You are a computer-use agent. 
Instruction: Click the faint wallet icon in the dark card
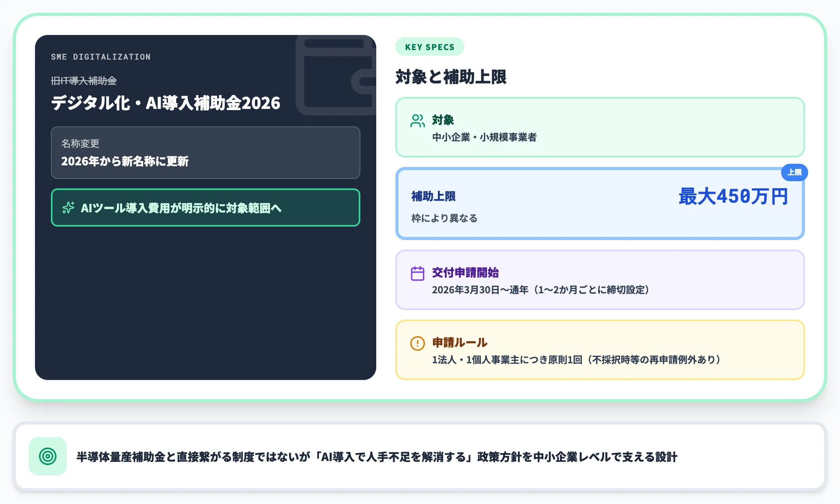336,75
